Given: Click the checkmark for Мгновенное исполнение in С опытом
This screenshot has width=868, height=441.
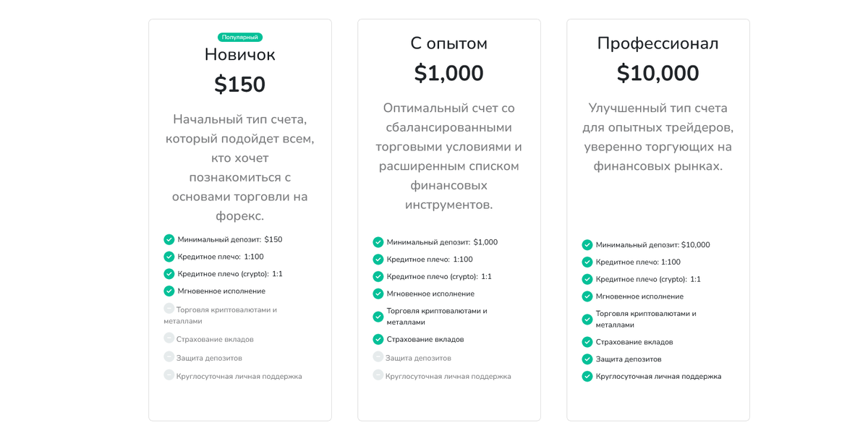Looking at the screenshot, I should click(x=378, y=294).
